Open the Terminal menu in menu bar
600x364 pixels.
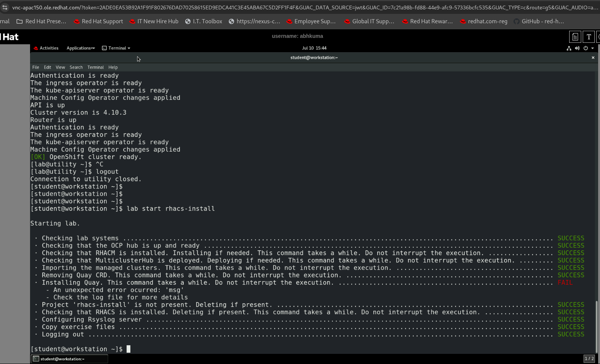[x=95, y=67]
